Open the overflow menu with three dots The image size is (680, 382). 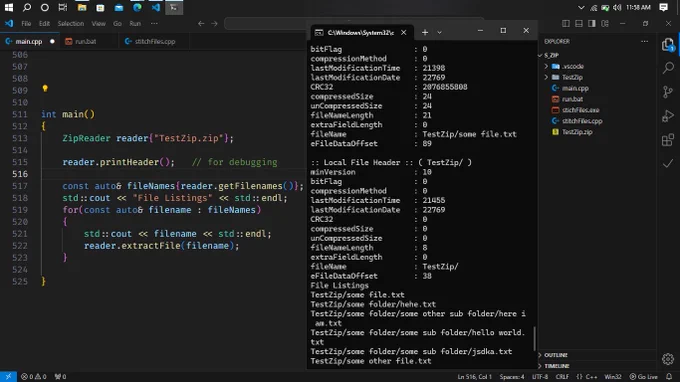click(x=154, y=23)
